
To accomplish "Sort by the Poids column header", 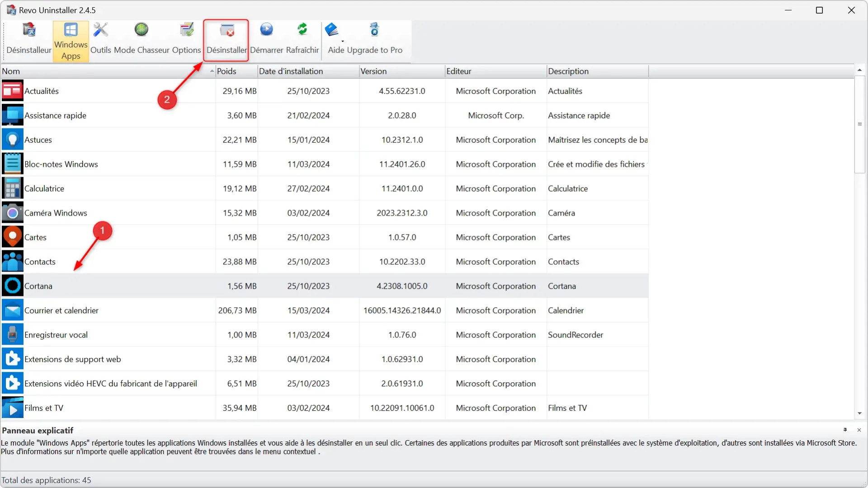I will coord(236,71).
